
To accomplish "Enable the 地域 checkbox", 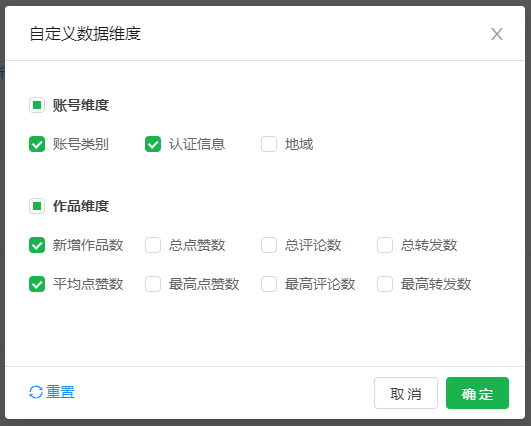I will pos(269,144).
